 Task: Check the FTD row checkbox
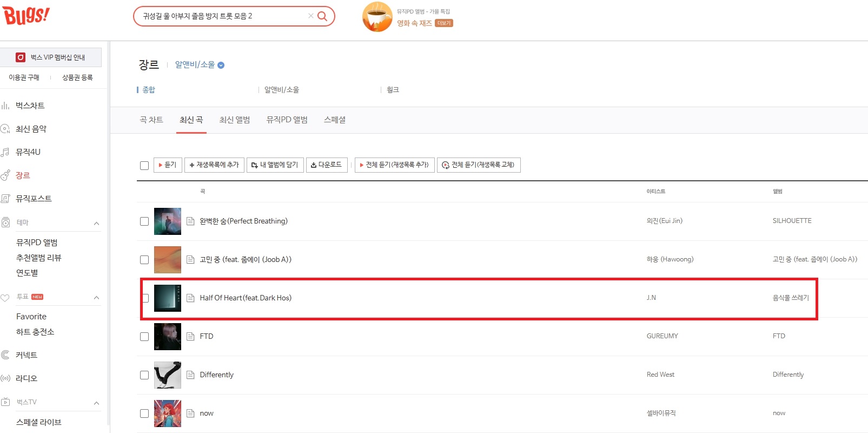click(x=144, y=337)
